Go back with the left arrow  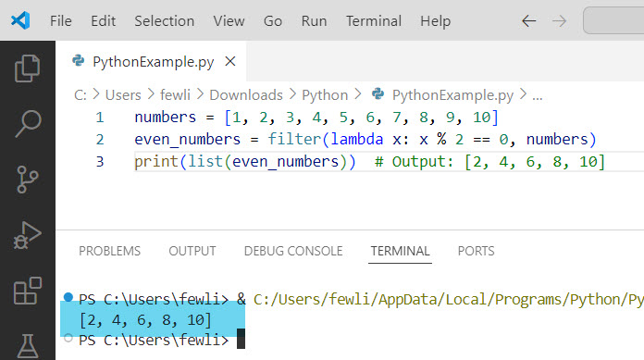(x=528, y=21)
